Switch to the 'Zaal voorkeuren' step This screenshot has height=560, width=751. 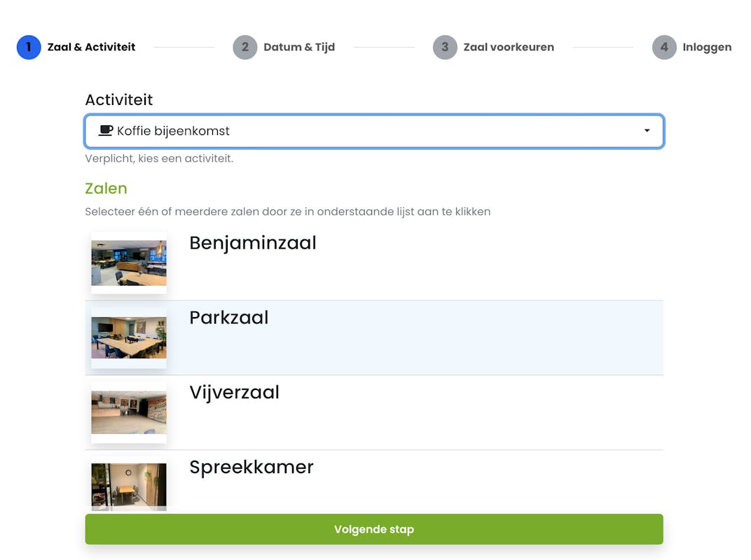click(x=509, y=48)
